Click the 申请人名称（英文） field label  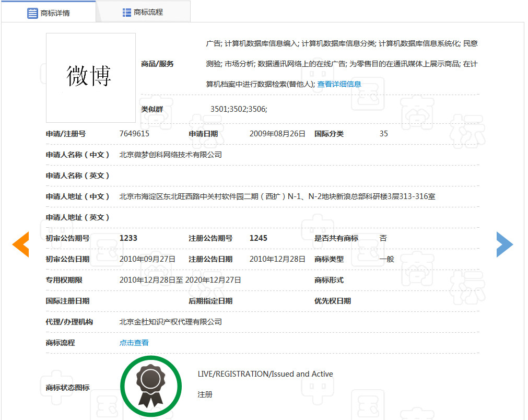[x=77, y=176]
